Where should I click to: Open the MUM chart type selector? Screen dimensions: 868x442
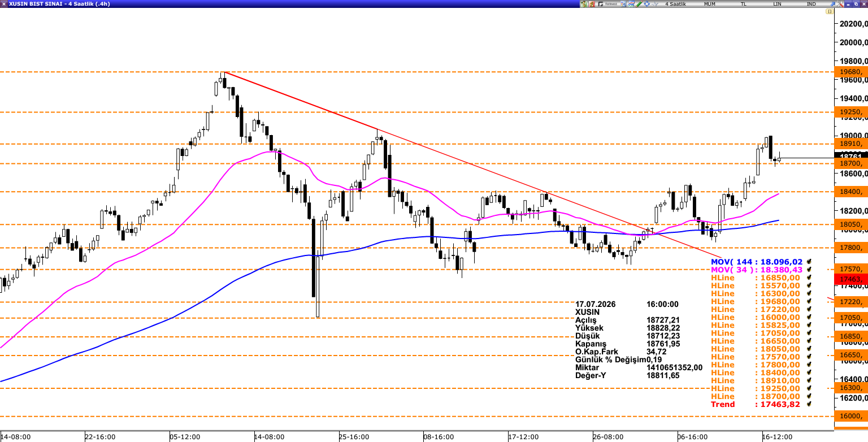click(x=710, y=4)
